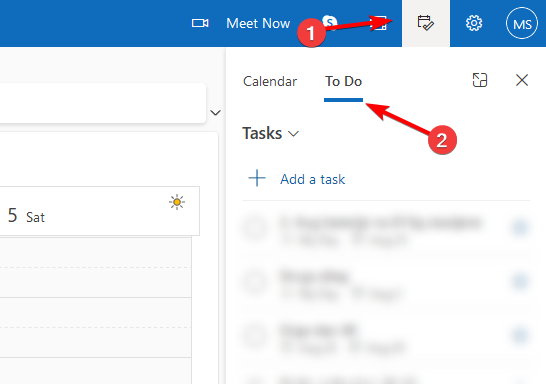The height and width of the screenshot is (384, 546).
Task: Click the MS account avatar
Action: tap(522, 23)
